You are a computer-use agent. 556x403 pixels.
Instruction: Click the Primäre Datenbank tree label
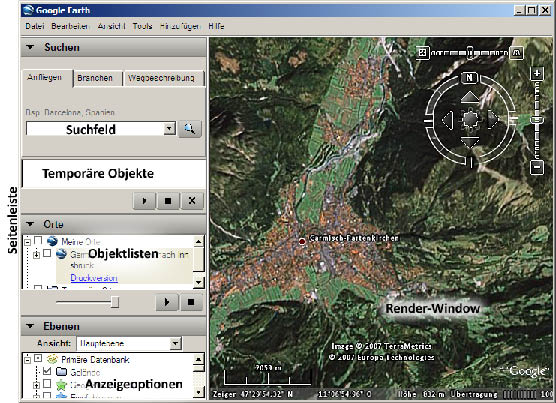(x=95, y=360)
